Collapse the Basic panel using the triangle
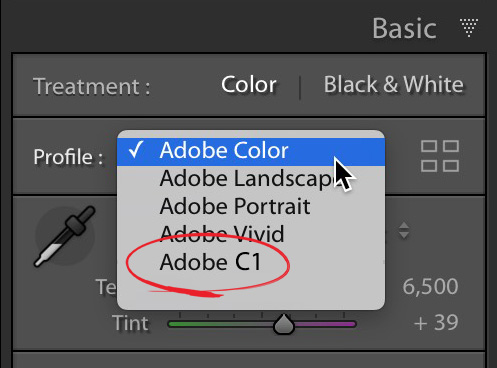 tap(469, 28)
